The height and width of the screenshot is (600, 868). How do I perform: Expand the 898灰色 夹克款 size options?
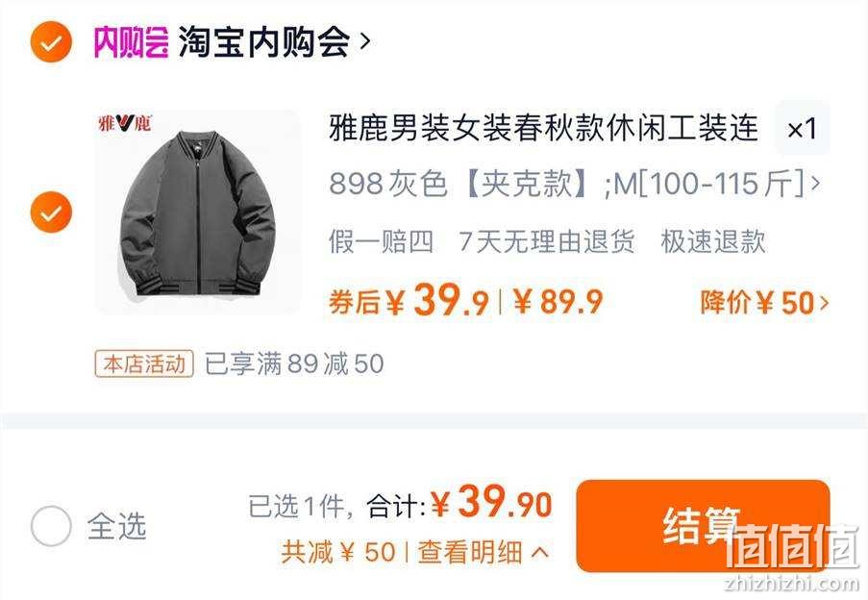tap(575, 184)
